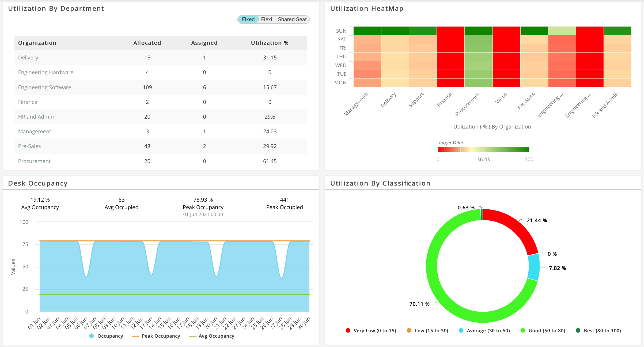Click Low (15 to 30) legend dot
The height and width of the screenshot is (347, 644).
click(x=409, y=330)
